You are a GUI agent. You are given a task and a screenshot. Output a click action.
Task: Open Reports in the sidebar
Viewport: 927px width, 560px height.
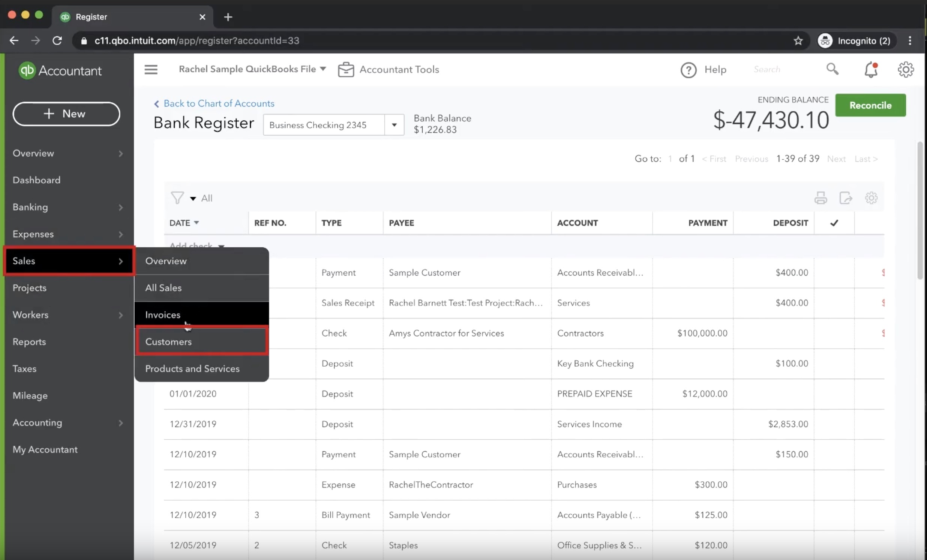point(29,342)
